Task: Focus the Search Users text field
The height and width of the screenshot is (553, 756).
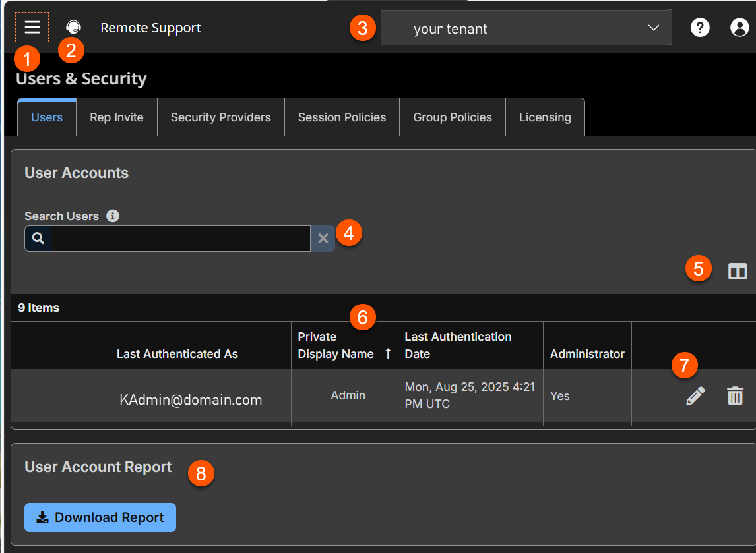Action: (180, 238)
